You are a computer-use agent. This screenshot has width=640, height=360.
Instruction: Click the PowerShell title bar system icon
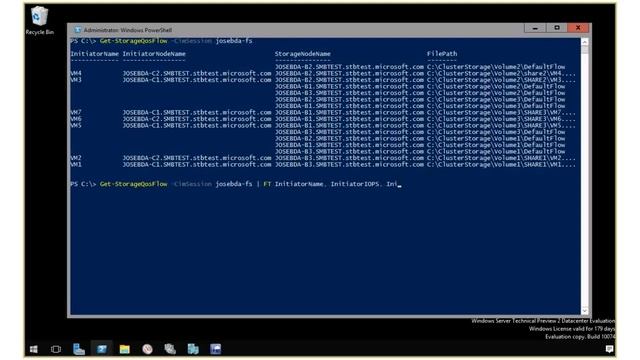coord(78,30)
